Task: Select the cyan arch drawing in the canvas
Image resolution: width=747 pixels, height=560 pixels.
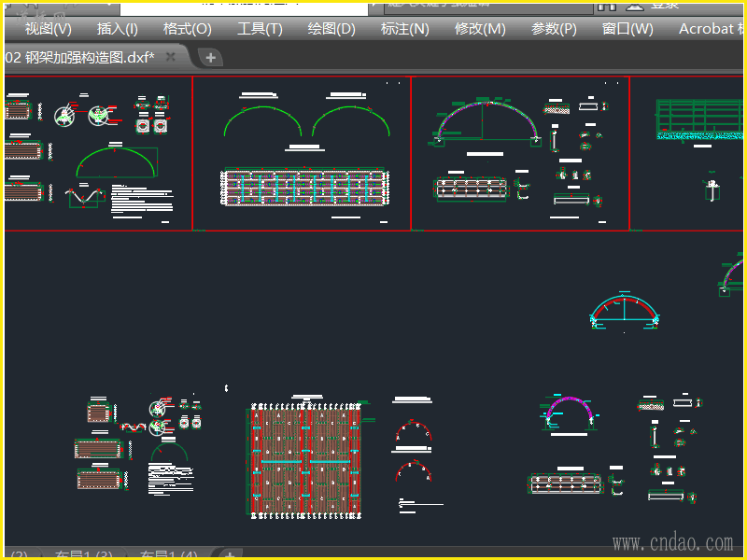Action: [626, 312]
